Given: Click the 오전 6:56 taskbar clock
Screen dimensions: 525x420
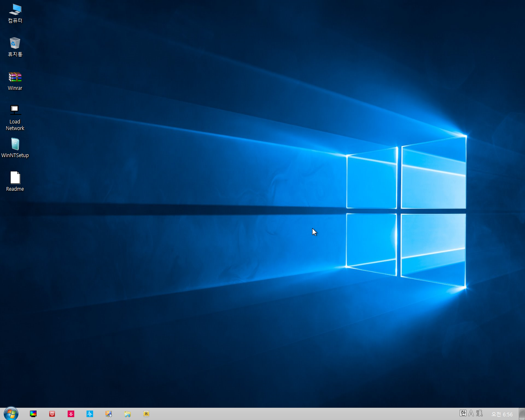Looking at the screenshot, I should click(x=502, y=414).
